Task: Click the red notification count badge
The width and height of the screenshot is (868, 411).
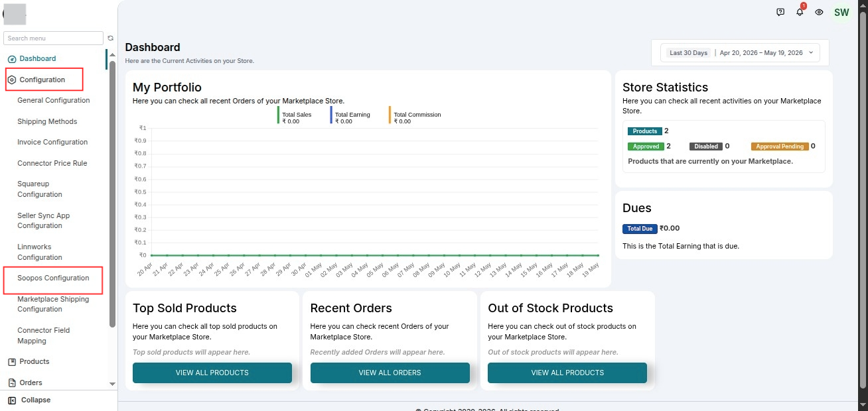Action: (x=804, y=6)
